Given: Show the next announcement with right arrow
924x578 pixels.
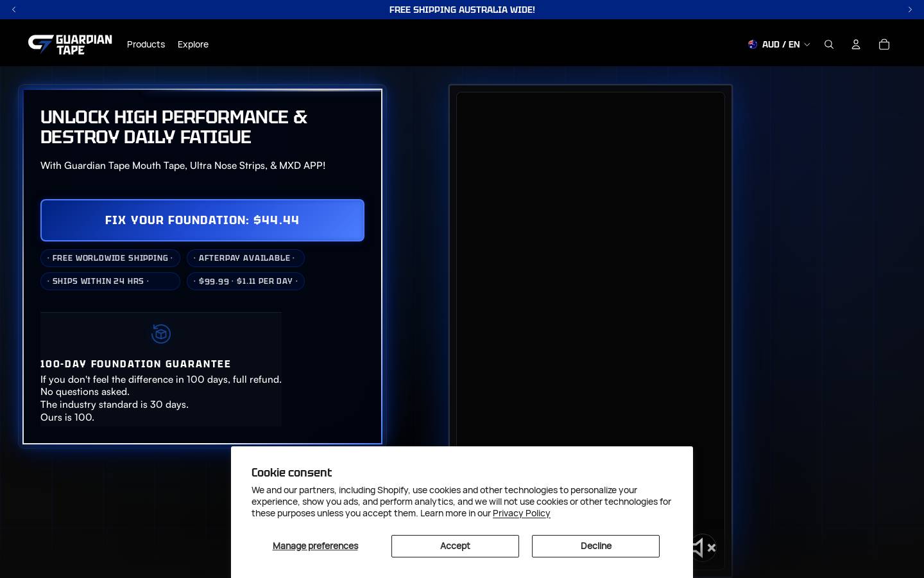Looking at the screenshot, I should tap(910, 10).
